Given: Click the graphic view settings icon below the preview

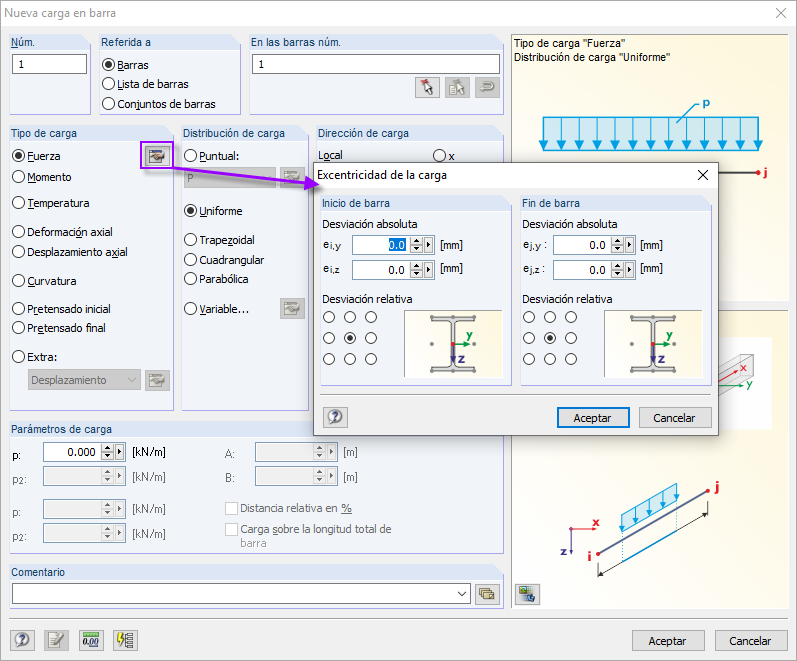Looking at the screenshot, I should [527, 594].
